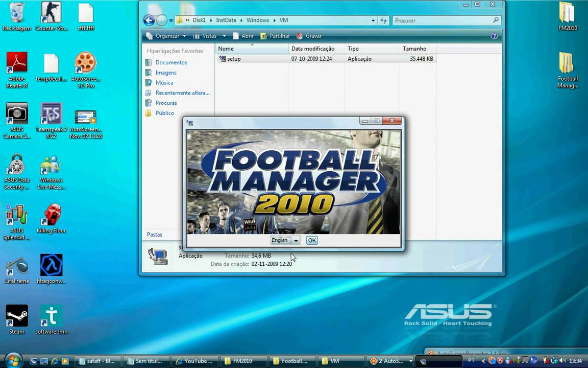This screenshot has height=368, width=588.
Task: Open the Recycle Bin (Reciclagem)
Action: pos(17,16)
